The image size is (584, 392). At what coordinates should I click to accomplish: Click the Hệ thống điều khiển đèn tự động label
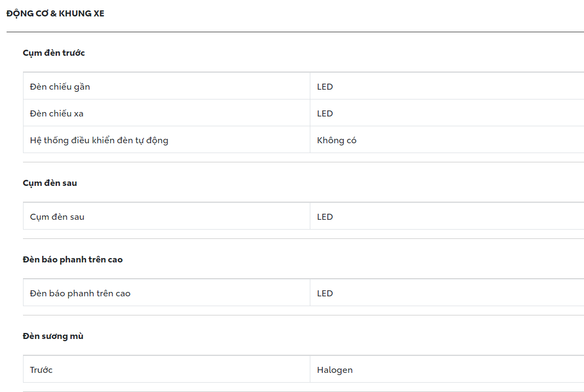click(x=99, y=141)
